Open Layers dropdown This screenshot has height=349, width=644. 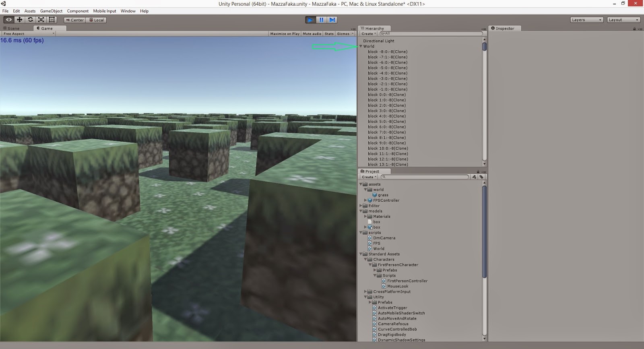coord(586,20)
